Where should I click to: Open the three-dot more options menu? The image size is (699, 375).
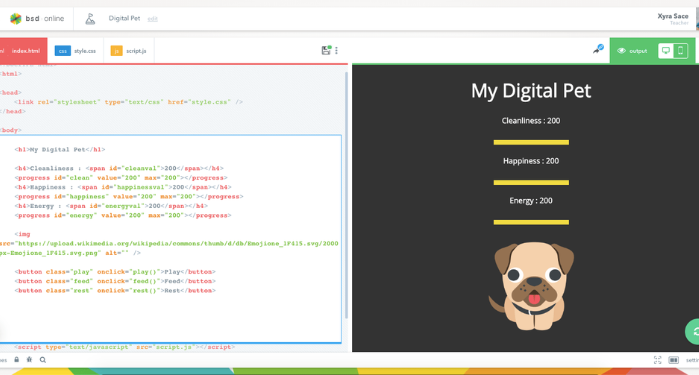pyautogui.click(x=337, y=50)
